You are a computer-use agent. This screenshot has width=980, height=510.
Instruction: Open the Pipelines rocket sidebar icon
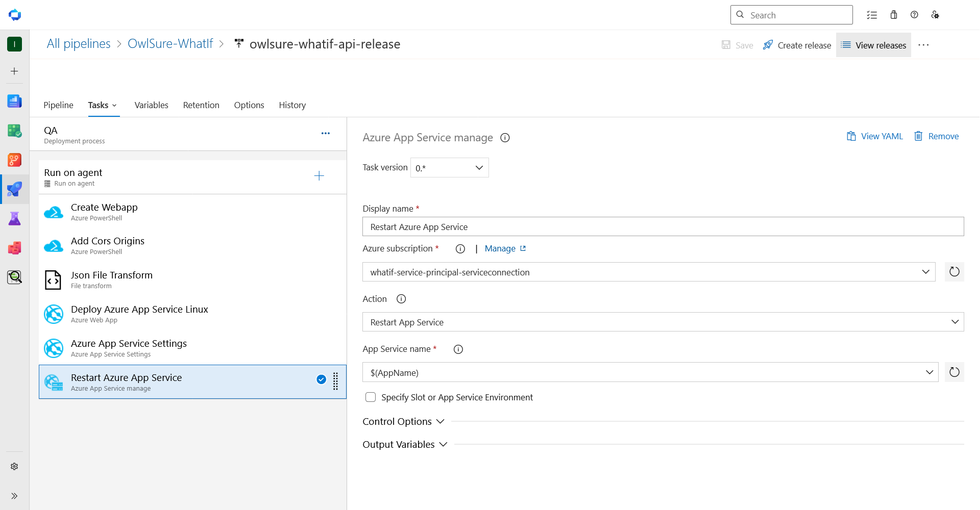click(14, 189)
